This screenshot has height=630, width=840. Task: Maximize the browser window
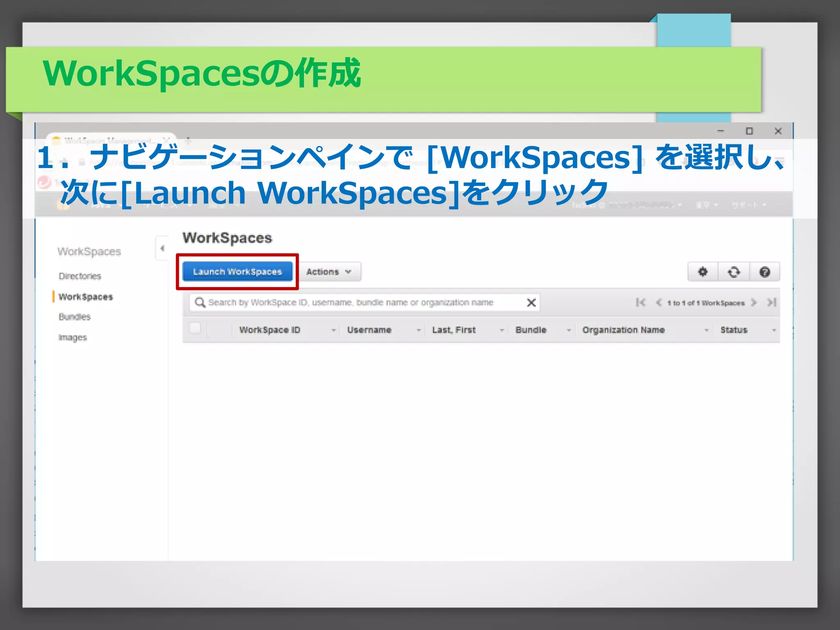point(749,131)
